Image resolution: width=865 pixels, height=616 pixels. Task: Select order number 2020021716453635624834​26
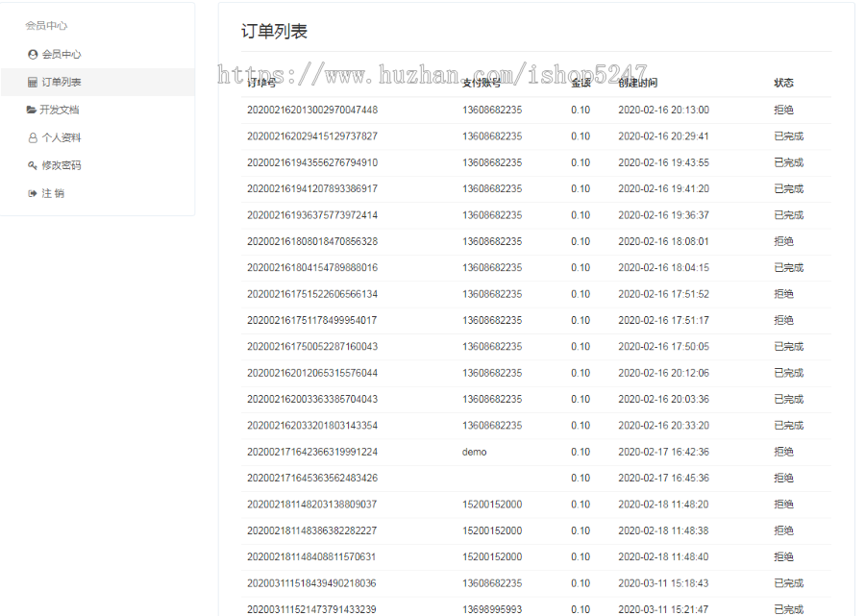click(312, 479)
